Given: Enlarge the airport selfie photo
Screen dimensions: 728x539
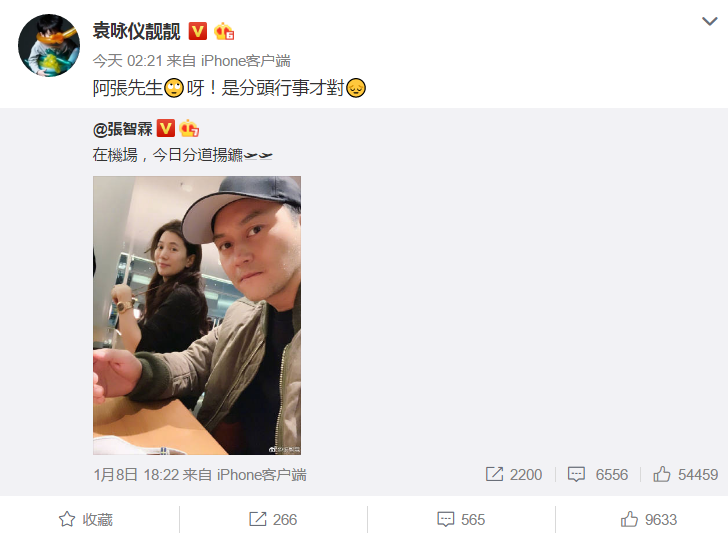Looking at the screenshot, I should [x=197, y=315].
